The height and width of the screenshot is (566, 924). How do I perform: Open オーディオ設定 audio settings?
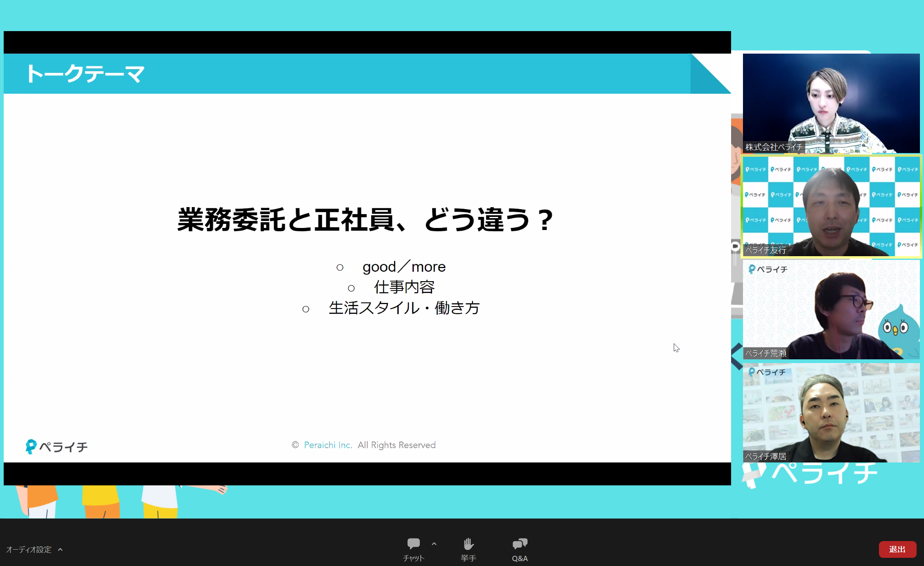29,549
